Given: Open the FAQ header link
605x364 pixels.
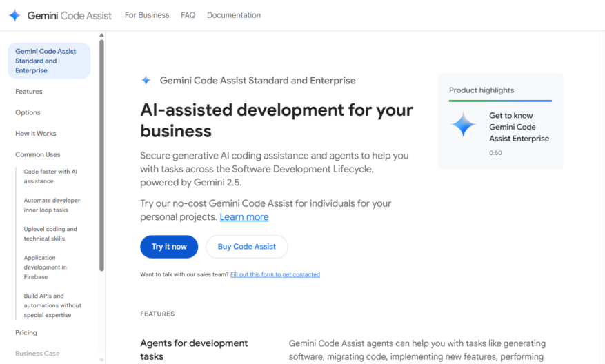Looking at the screenshot, I should (x=188, y=15).
